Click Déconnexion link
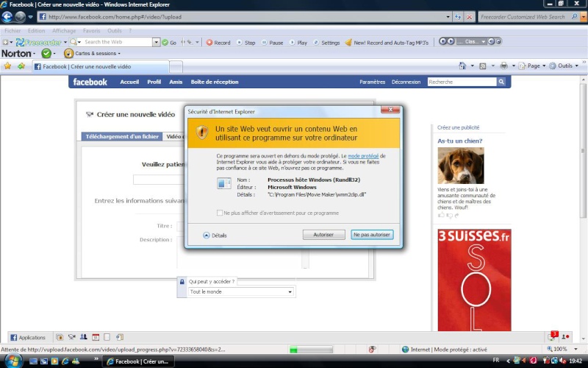Viewport: 588px width, 368px height. tap(406, 82)
